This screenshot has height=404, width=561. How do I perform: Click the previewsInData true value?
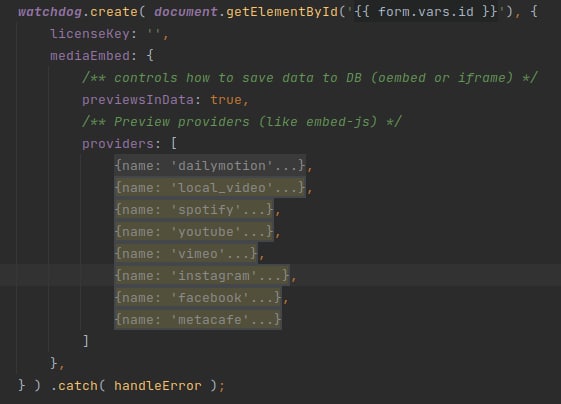tap(226, 99)
